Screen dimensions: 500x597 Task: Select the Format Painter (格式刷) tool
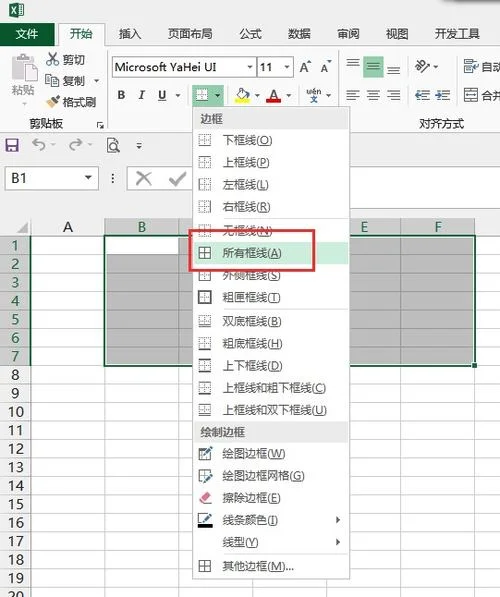pyautogui.click(x=71, y=102)
